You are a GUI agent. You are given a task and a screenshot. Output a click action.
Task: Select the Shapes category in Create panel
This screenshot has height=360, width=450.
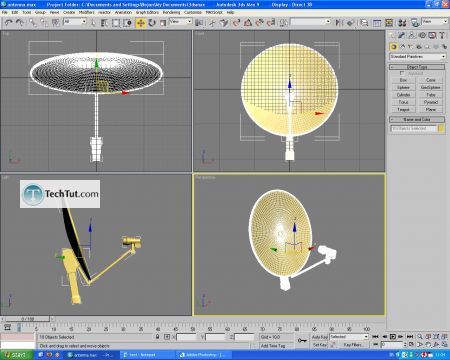[402, 47]
